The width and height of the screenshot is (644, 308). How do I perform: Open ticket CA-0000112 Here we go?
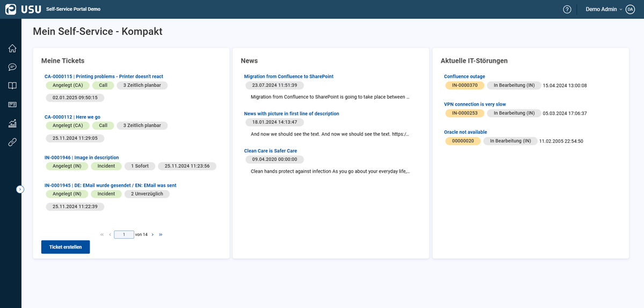point(73,117)
